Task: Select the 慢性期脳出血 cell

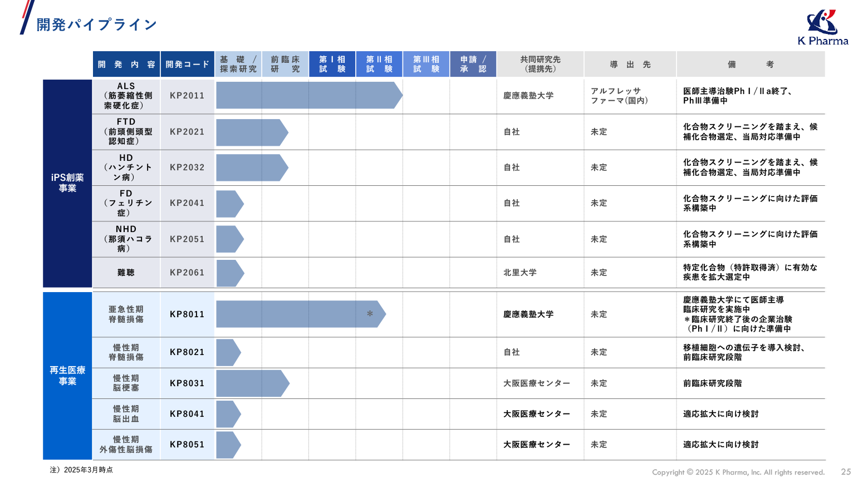Action: click(x=126, y=414)
